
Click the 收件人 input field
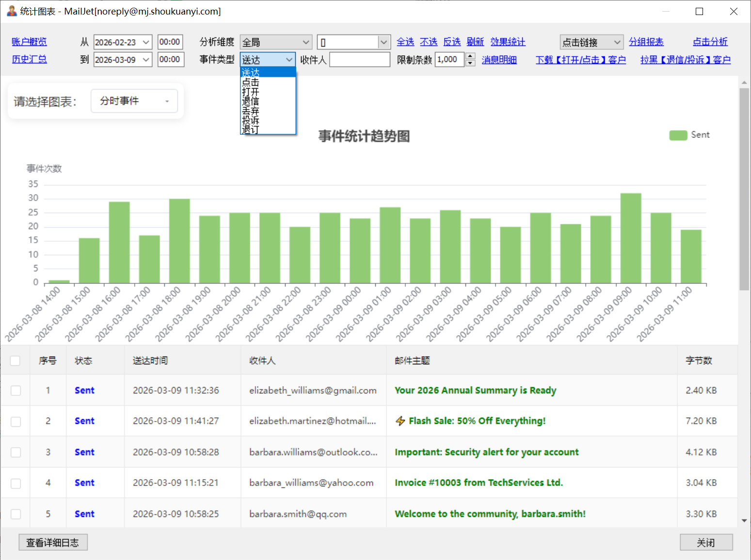(359, 60)
